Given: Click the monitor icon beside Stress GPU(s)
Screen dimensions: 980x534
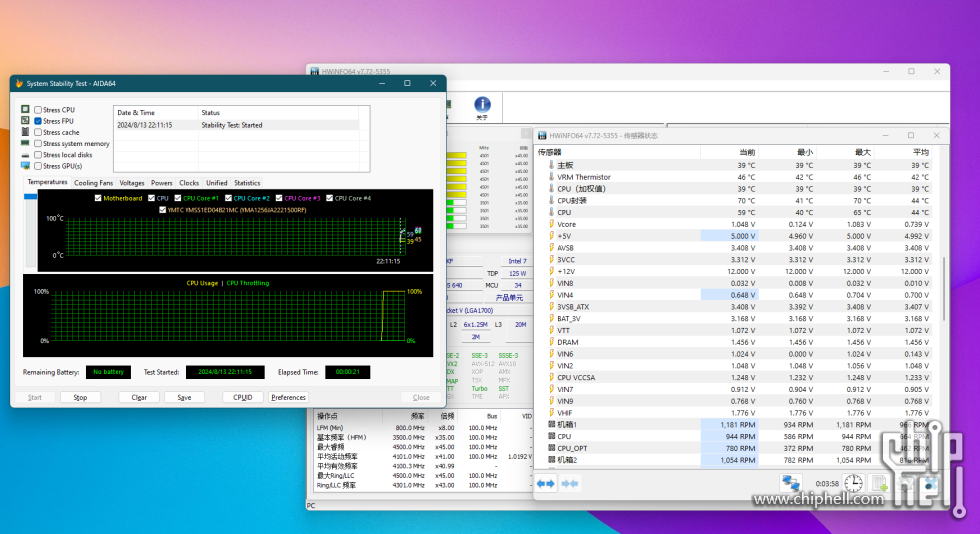Looking at the screenshot, I should (x=26, y=166).
